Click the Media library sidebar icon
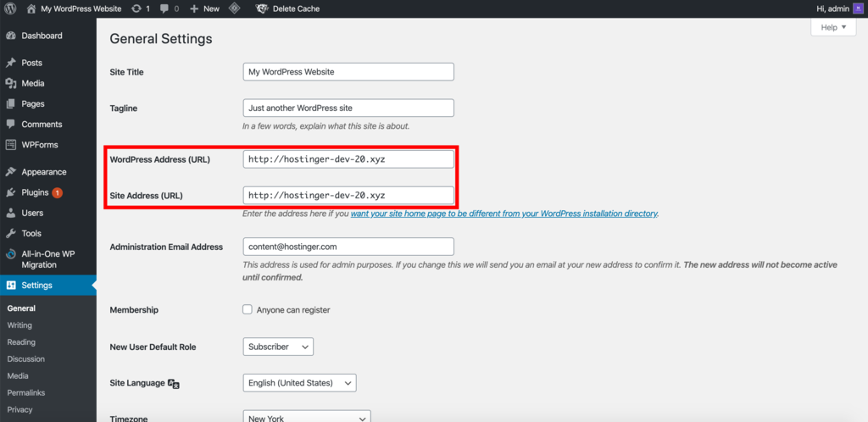 click(10, 84)
